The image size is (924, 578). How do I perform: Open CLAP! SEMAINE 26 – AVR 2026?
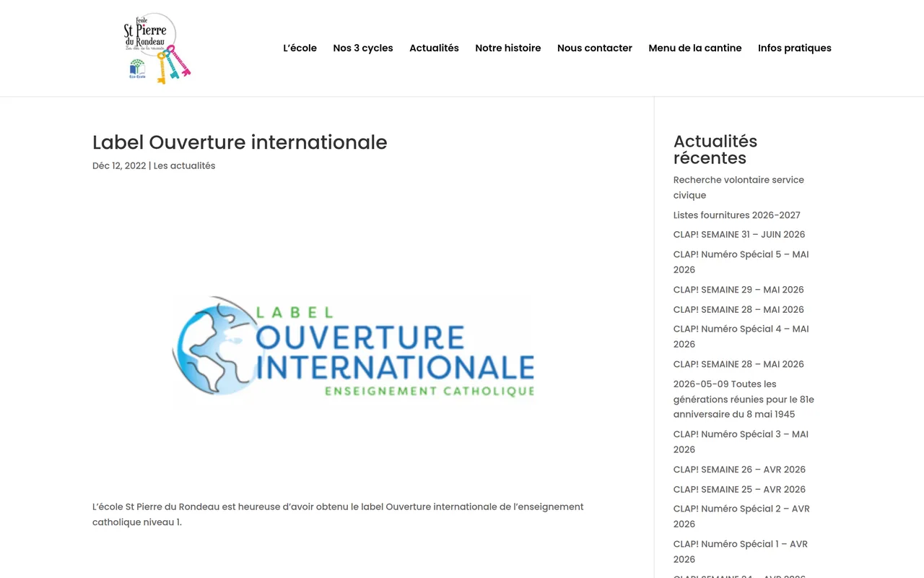tap(739, 469)
